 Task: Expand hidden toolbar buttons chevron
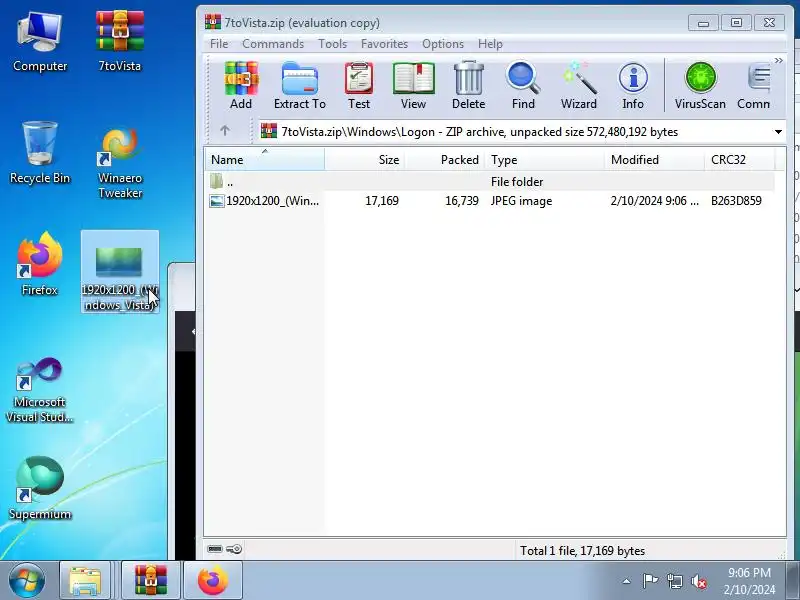(779, 60)
